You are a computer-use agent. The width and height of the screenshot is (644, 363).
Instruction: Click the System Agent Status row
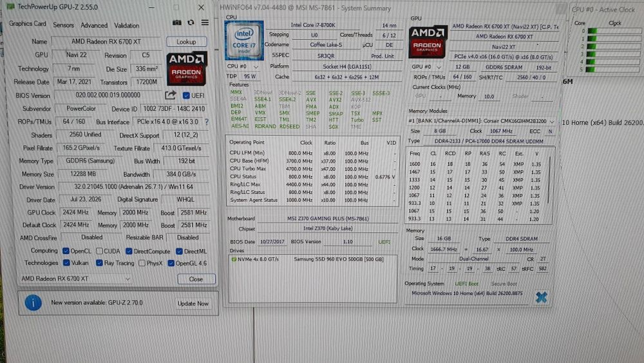[x=312, y=201]
